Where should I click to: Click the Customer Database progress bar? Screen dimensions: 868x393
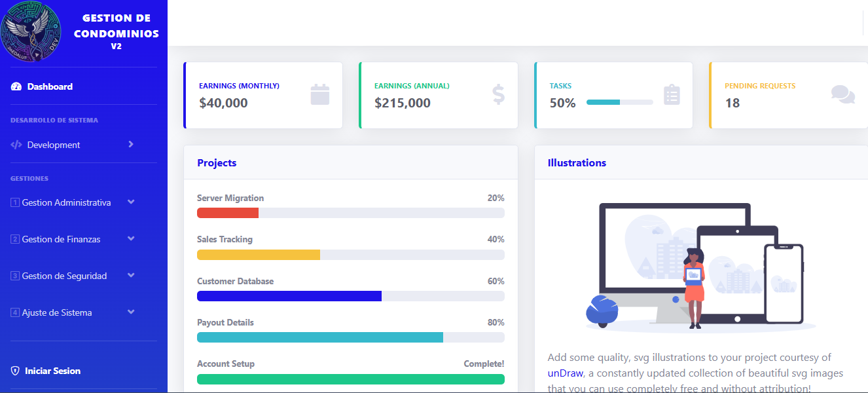click(350, 296)
